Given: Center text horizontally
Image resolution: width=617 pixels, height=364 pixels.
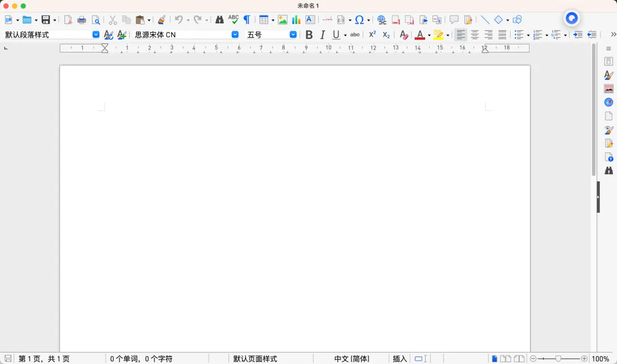Looking at the screenshot, I should click(475, 35).
